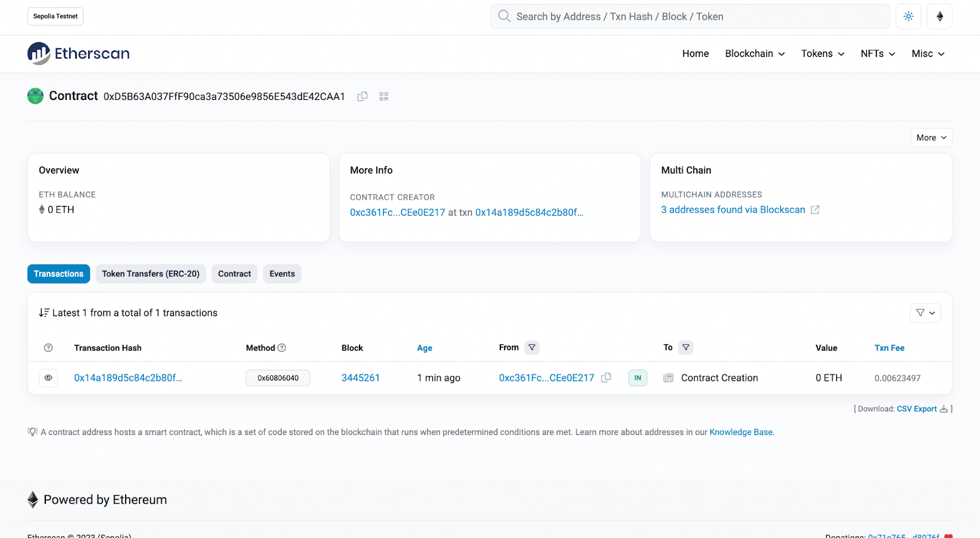Viewport: 980px width, 538px height.
Task: Click the Etherscan logo
Action: coord(78,54)
